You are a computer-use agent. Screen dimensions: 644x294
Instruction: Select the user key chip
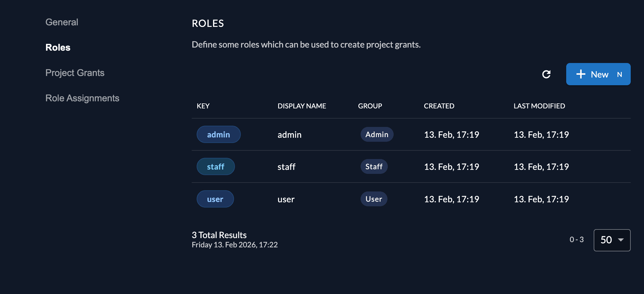pos(215,199)
